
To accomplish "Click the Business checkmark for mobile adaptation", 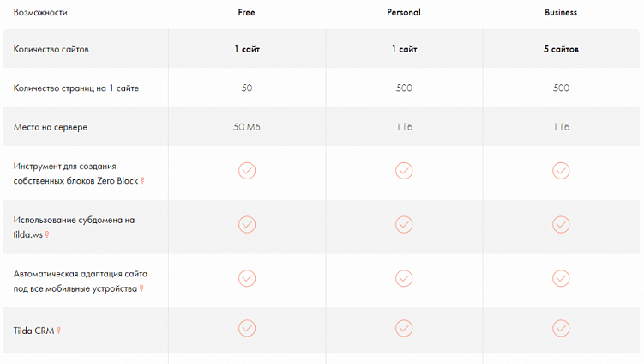I will [561, 278].
